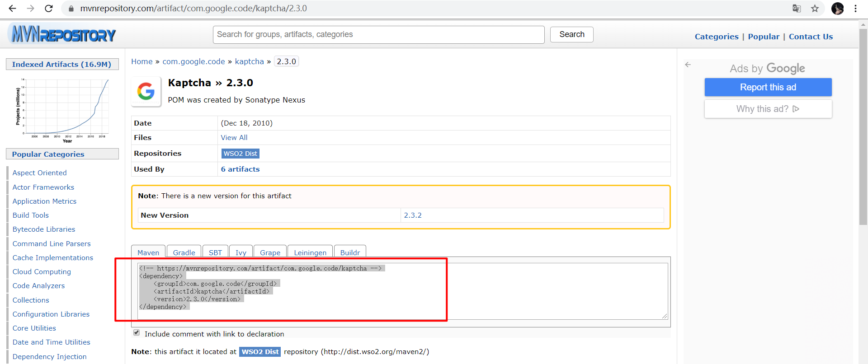Open the Indexed Artifacts (16.9M) heading link
The width and height of the screenshot is (868, 364).
pyautogui.click(x=61, y=64)
